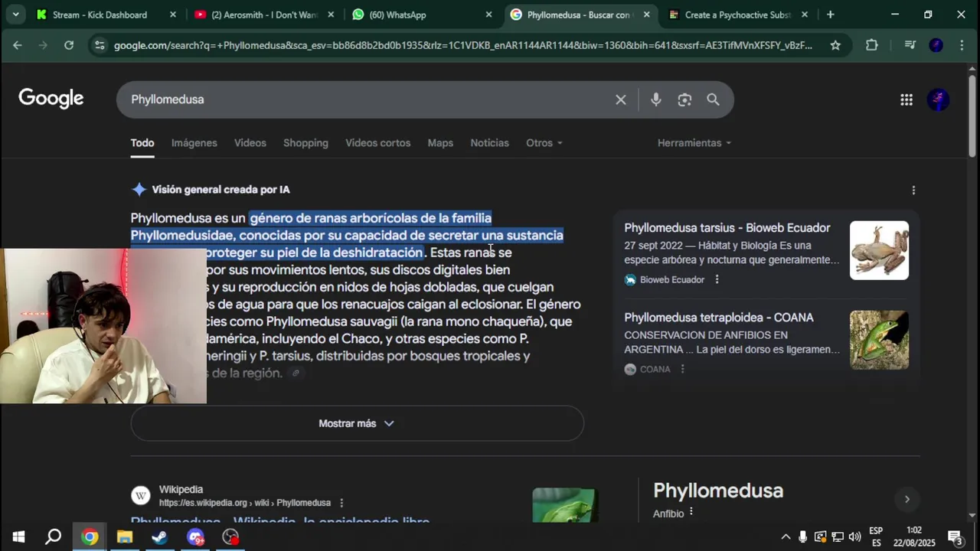
Task: Open the Google account avatar
Action: (938, 99)
